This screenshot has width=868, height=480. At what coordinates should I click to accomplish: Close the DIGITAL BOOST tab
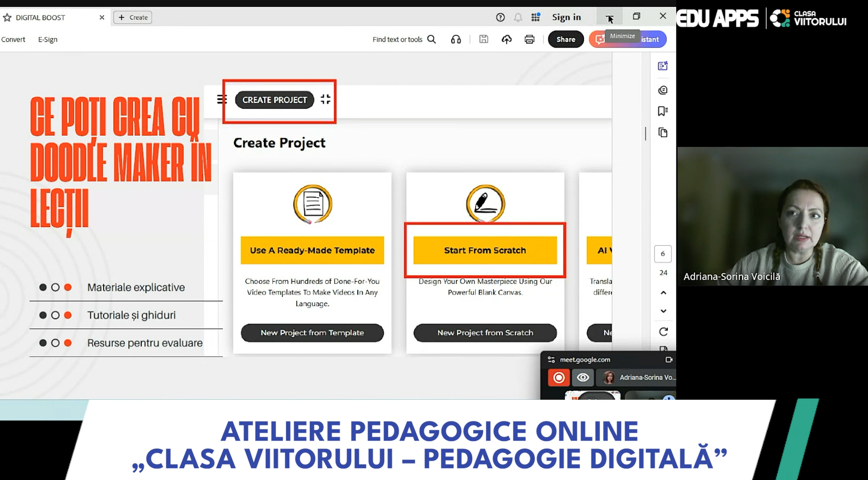point(102,17)
